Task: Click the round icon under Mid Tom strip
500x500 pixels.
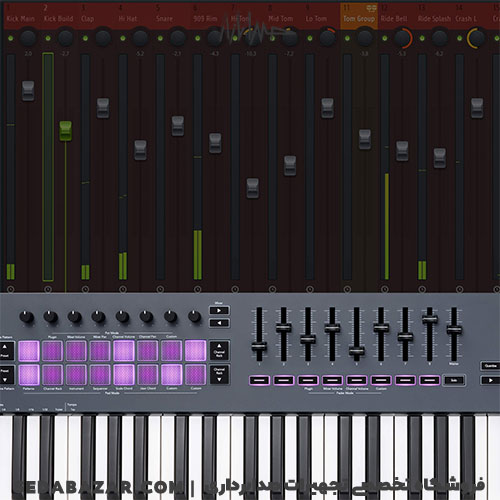Action: (x=272, y=289)
